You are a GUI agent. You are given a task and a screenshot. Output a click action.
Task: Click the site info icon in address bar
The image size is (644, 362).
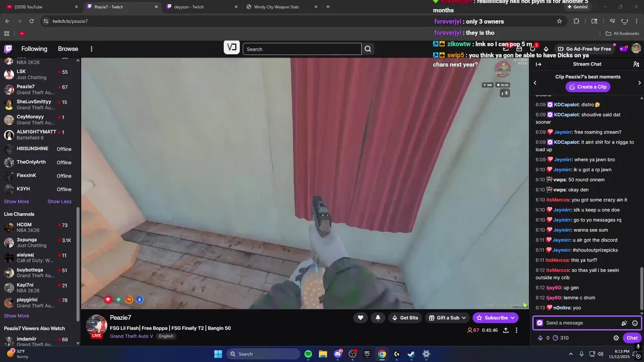click(x=46, y=21)
